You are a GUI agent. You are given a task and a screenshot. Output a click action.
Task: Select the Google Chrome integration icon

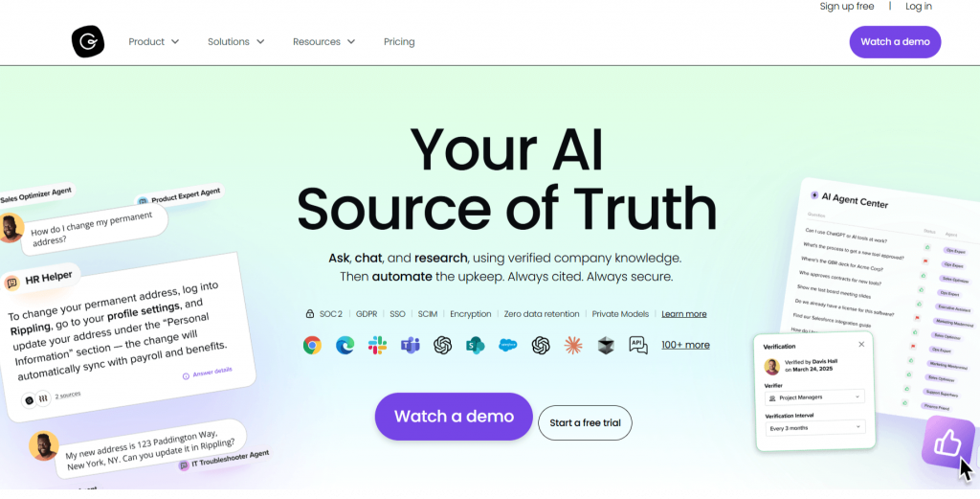[x=313, y=345]
